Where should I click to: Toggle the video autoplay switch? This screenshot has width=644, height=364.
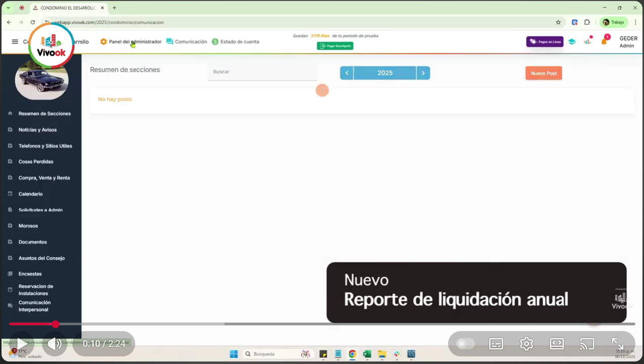click(x=465, y=344)
